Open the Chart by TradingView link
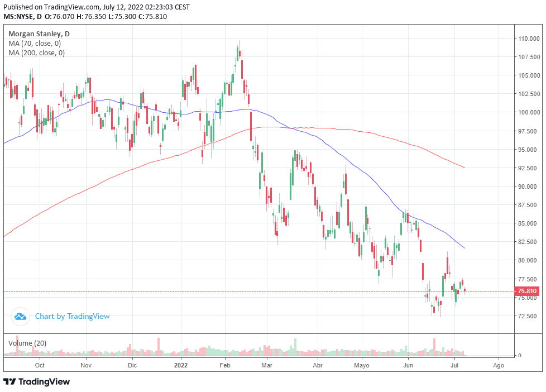This screenshot has height=392, width=546. coord(72,317)
